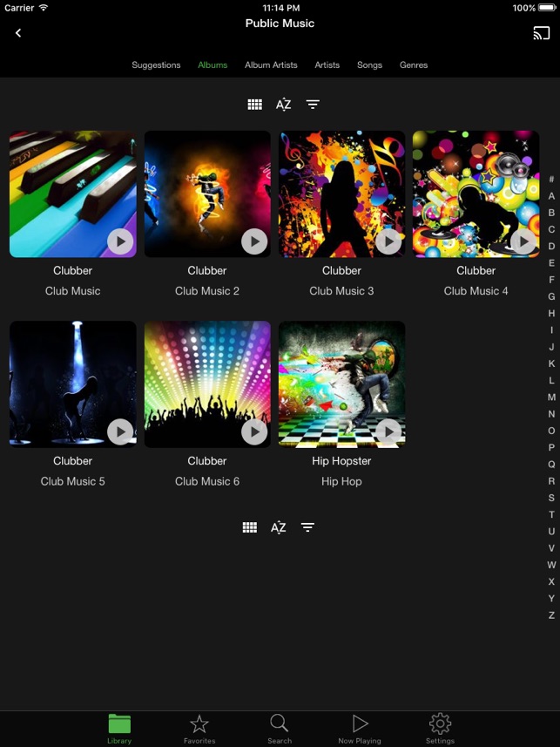Tap the 11:14 PM clock
This screenshot has height=747, width=560.
tap(281, 8)
